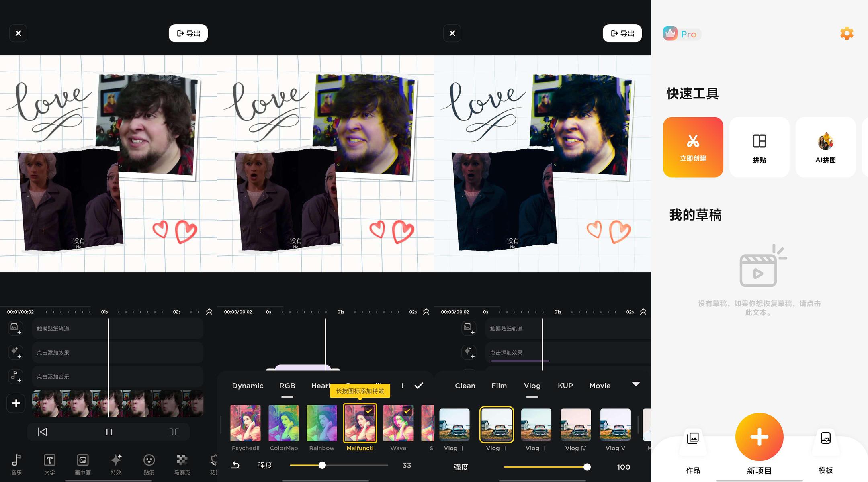
Task: Expand the middle timeline double chevron
Action: click(426, 312)
